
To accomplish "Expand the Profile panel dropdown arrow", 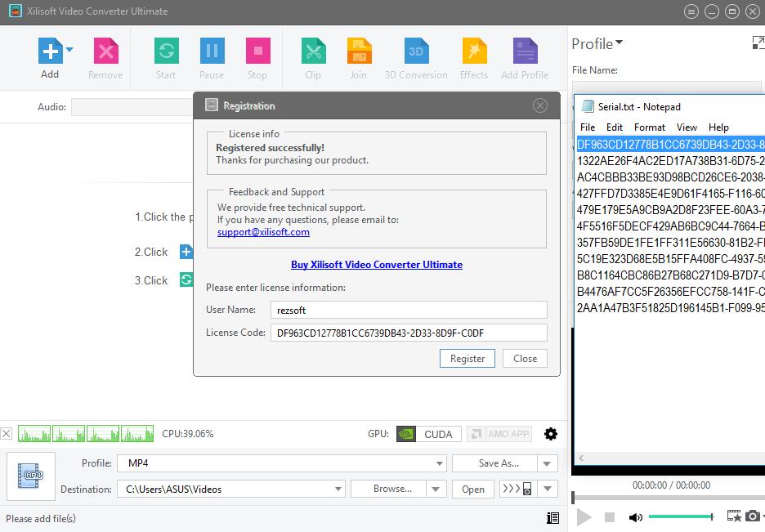I will (620, 42).
